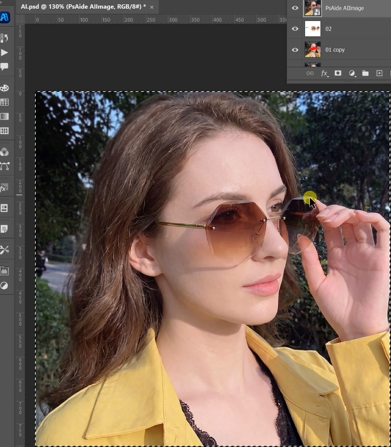Screen dimensions: 391x447
Task: Open the new adjustment layer dropdown
Action: [352, 73]
